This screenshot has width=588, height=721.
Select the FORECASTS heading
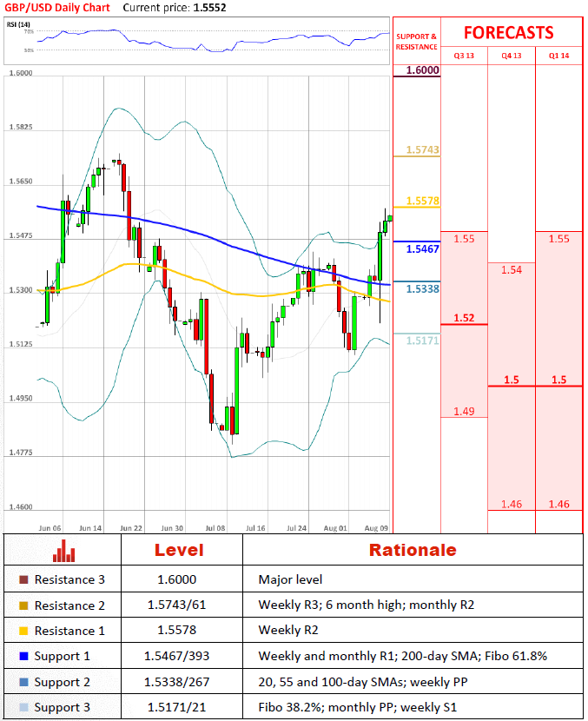point(508,33)
